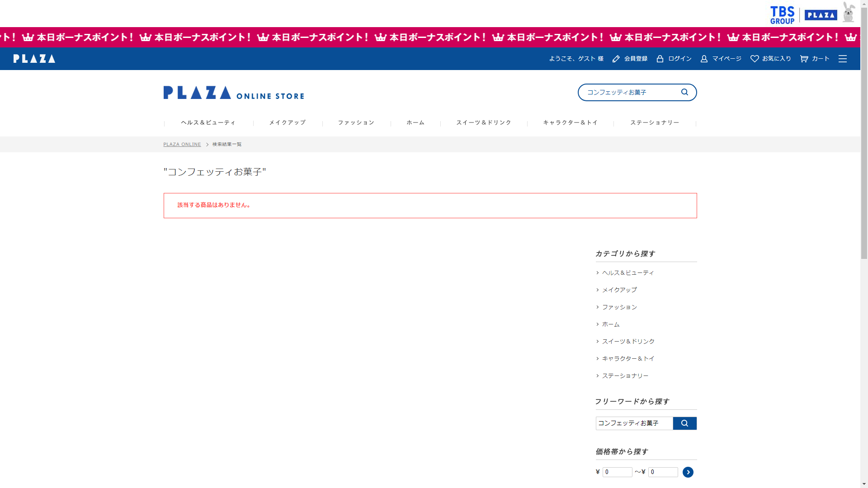Screen dimensions: 868x488
Task: Click the minimum price input field
Action: point(617,472)
